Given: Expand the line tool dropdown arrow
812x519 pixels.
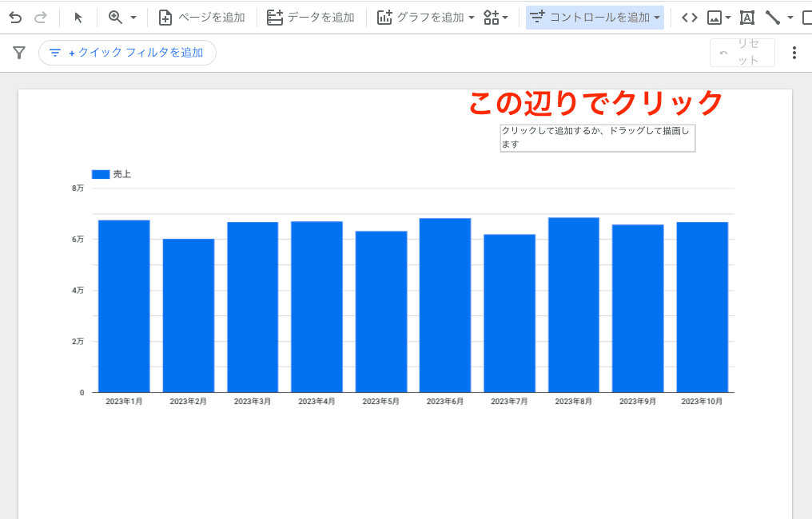Looking at the screenshot, I should coord(790,17).
